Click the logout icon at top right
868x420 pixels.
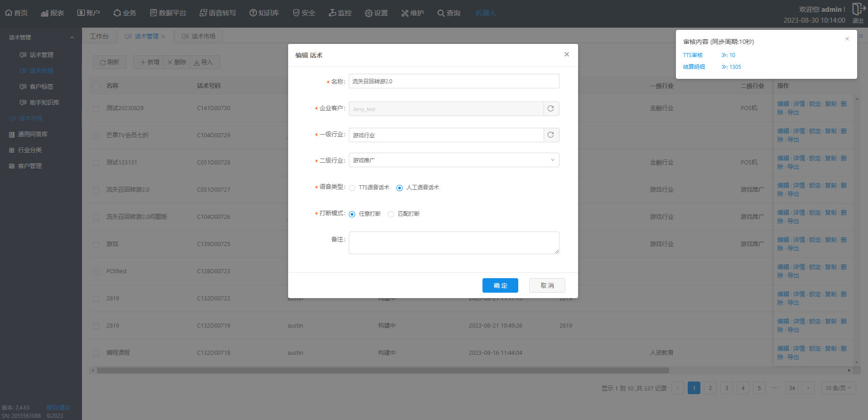858,9
